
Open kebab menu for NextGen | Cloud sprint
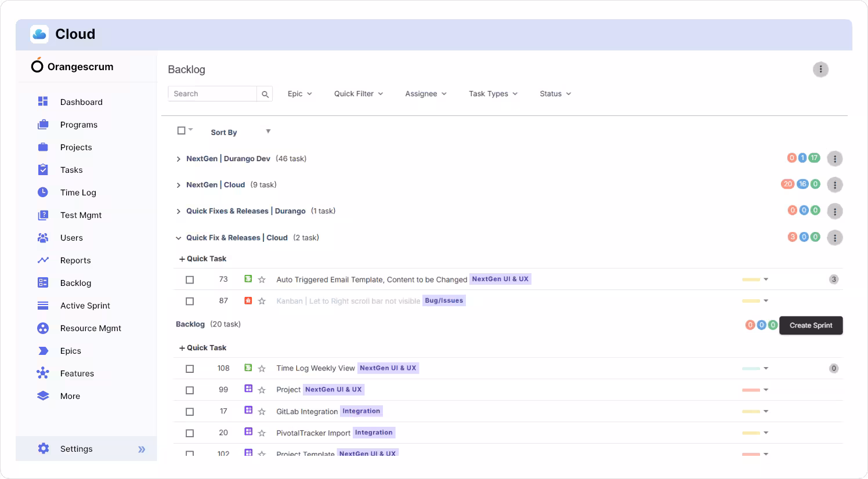[x=834, y=185]
